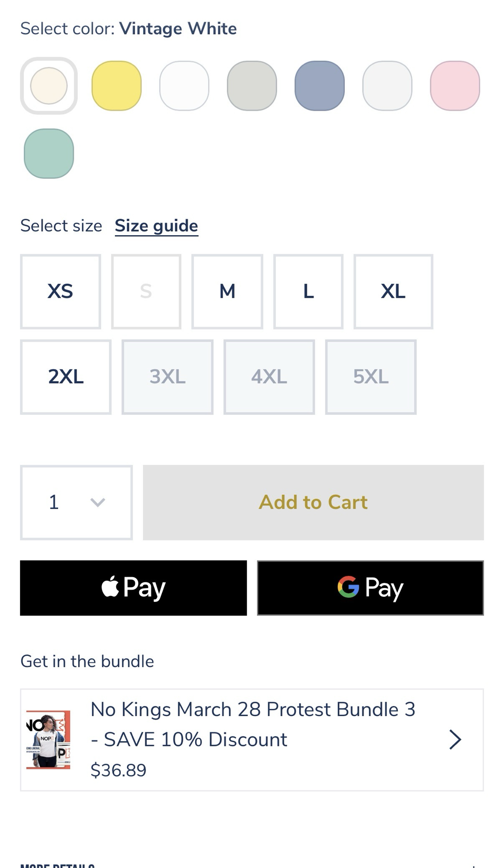Choose the mint green color swatch
This screenshot has height=868, width=504.
(49, 154)
